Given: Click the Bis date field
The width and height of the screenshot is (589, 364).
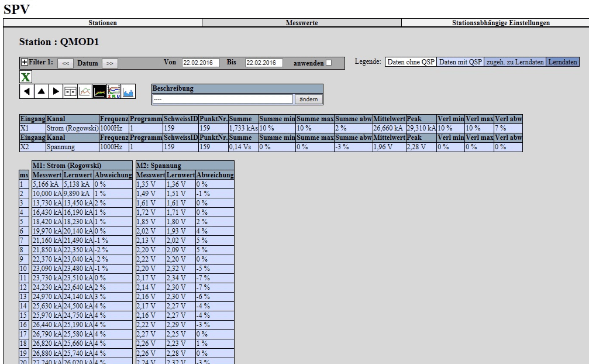Looking at the screenshot, I should coord(264,63).
